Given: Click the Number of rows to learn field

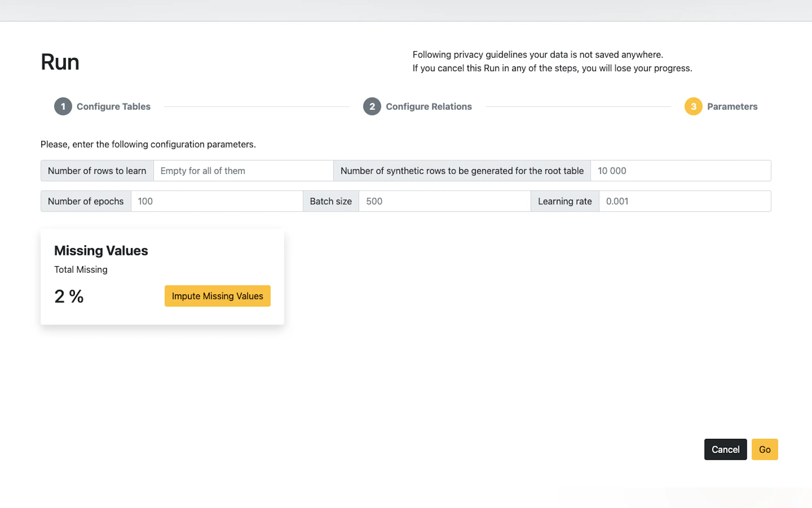Looking at the screenshot, I should (243, 171).
